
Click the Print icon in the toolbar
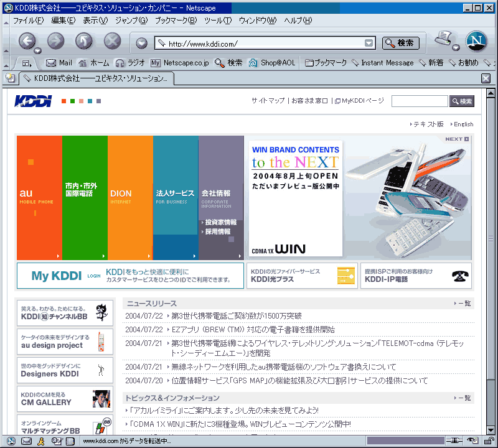443,38
